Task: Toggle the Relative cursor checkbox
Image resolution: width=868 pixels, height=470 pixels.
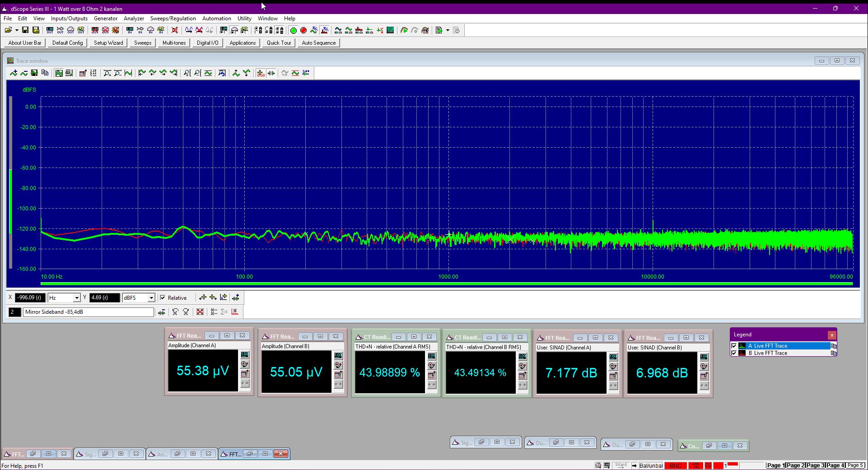Action: pos(163,298)
